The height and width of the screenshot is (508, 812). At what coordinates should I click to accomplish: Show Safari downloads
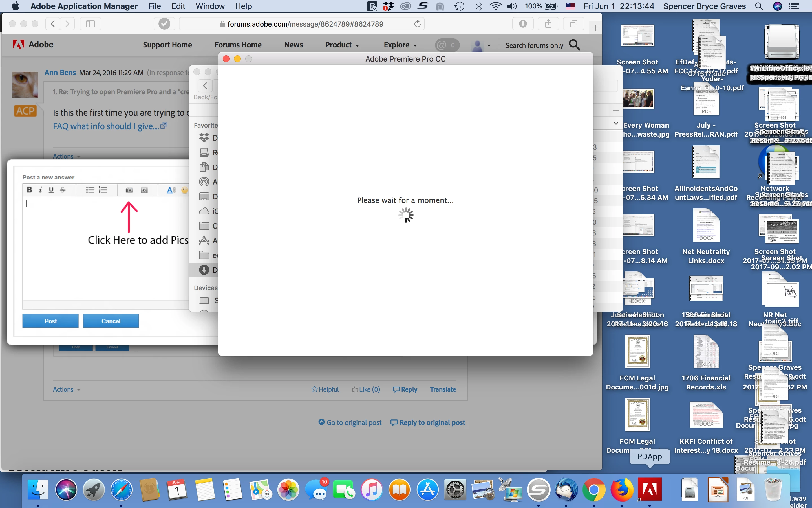[523, 24]
